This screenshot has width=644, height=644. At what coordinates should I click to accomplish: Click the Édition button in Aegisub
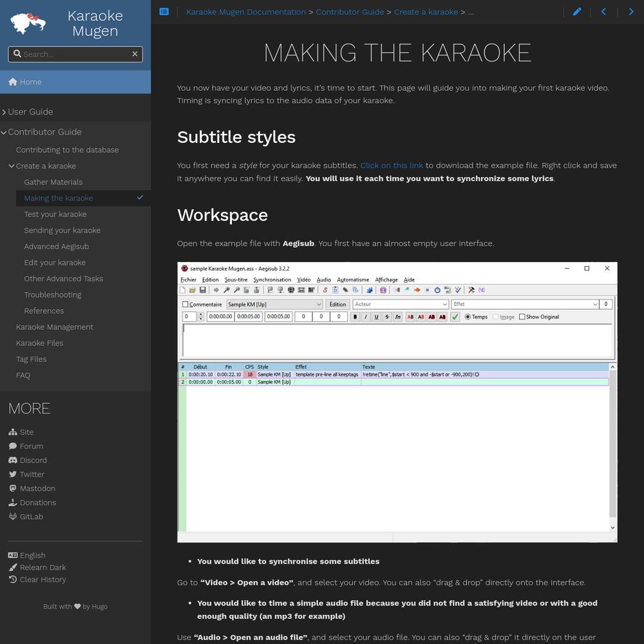[337, 305]
